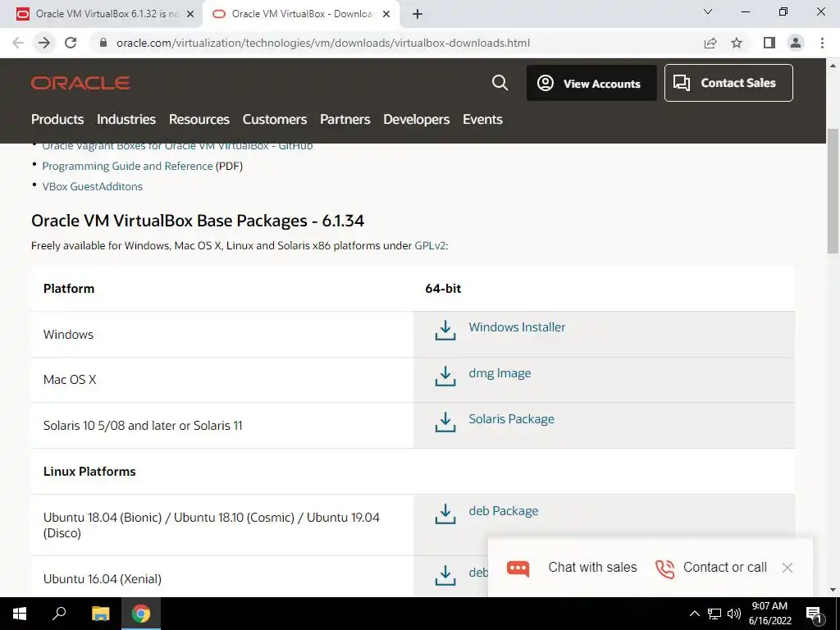Image resolution: width=840 pixels, height=630 pixels.
Task: Click Contact or call
Action: (725, 567)
